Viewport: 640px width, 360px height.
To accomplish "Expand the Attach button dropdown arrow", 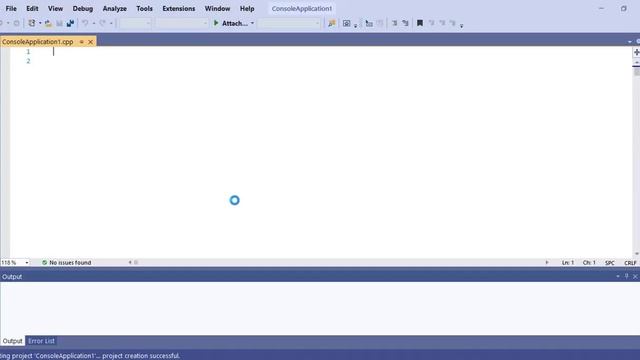I will [252, 23].
